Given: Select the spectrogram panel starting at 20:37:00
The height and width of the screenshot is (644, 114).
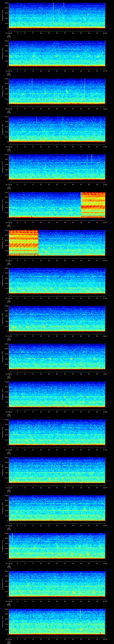Looking at the screenshot, I should click(57, 319).
